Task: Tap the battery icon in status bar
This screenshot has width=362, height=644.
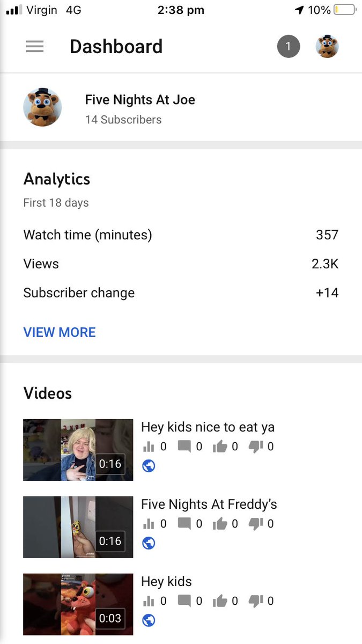Action: click(x=345, y=10)
